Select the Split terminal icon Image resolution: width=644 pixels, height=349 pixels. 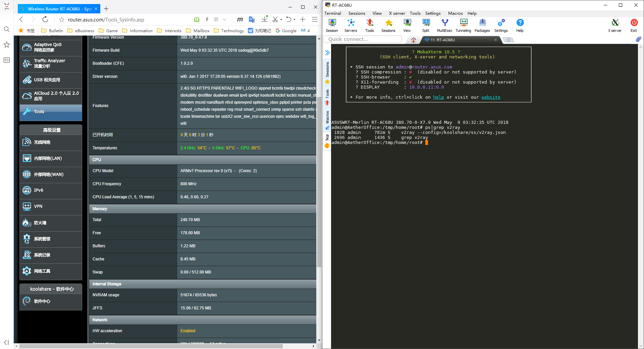tap(426, 26)
